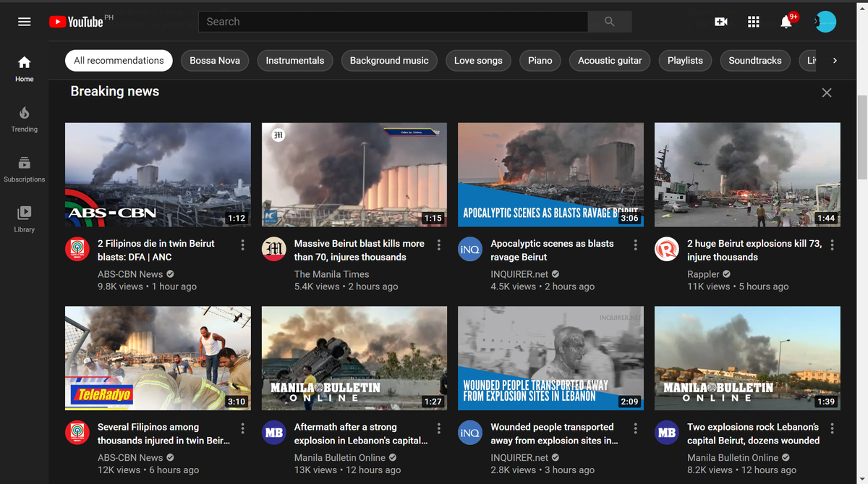The image size is (868, 484).
Task: Open the Rappler channel name link
Action: (703, 274)
